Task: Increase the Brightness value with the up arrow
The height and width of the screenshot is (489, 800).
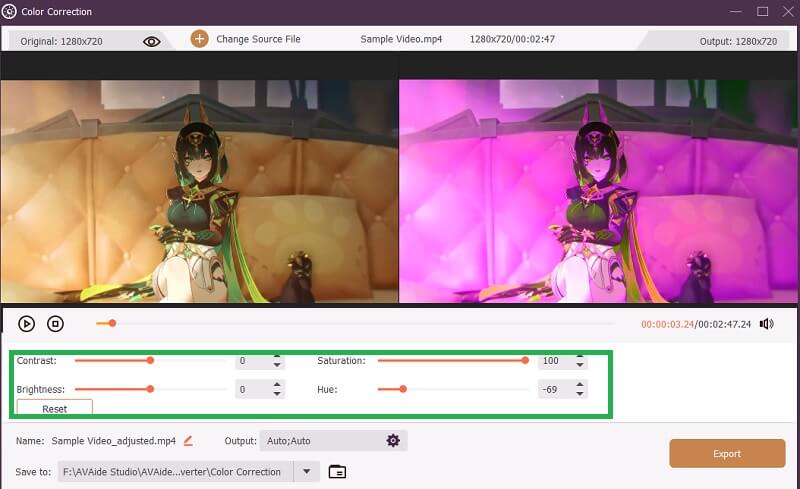Action: (x=277, y=385)
